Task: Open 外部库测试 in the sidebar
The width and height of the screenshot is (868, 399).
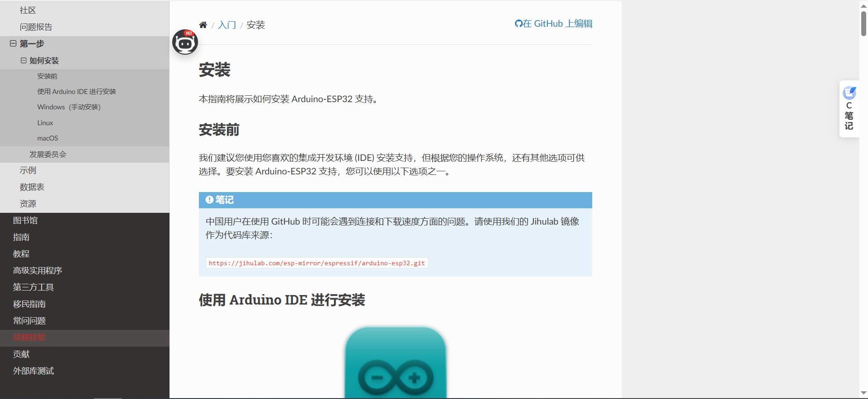Action: [33, 371]
